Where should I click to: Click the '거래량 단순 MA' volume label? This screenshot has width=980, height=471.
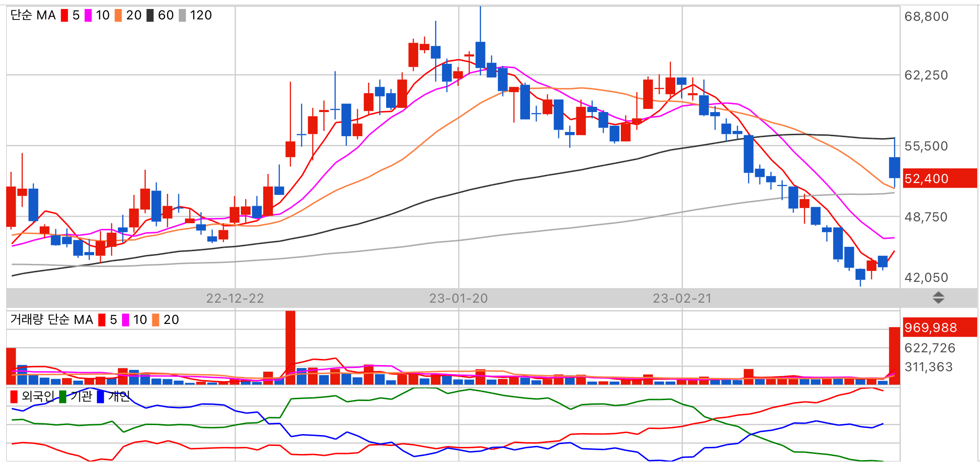coord(52,320)
